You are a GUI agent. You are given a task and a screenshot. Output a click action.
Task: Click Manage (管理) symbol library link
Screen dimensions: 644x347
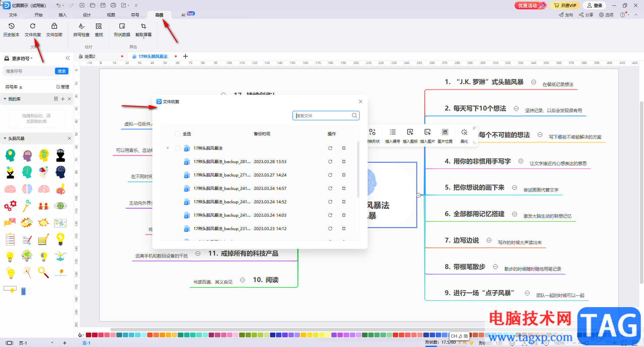click(x=63, y=87)
